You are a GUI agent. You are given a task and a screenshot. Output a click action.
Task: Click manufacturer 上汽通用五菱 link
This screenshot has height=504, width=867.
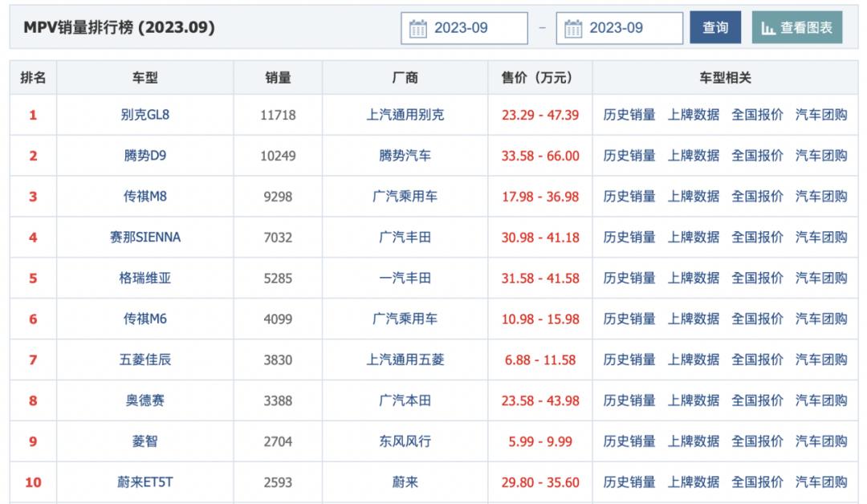pos(405,360)
